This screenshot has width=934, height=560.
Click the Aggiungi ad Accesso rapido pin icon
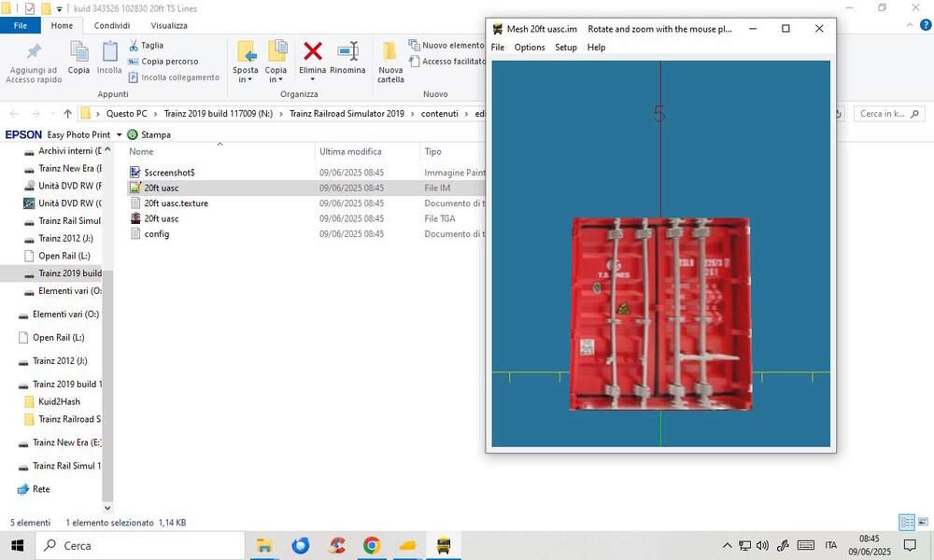34,51
